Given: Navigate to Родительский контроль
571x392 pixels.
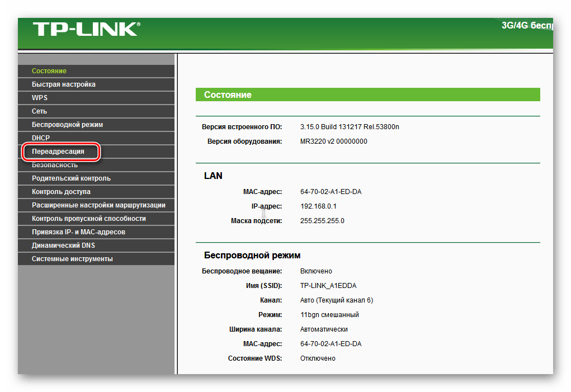Looking at the screenshot, I should (71, 178).
